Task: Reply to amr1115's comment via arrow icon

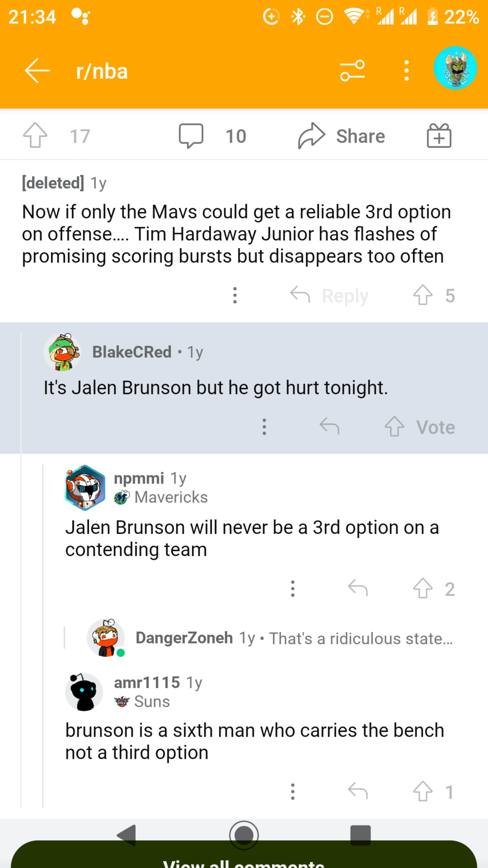Action: tap(358, 791)
